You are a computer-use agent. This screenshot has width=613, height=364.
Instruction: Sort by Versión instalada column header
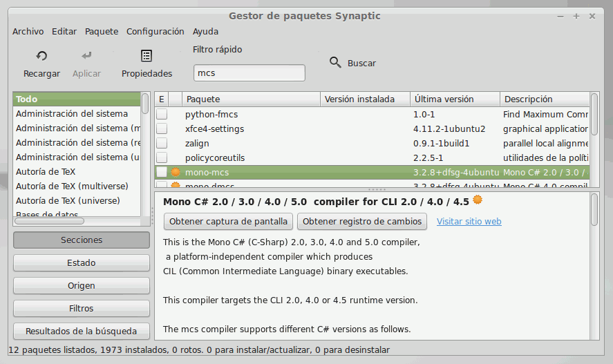pos(365,99)
